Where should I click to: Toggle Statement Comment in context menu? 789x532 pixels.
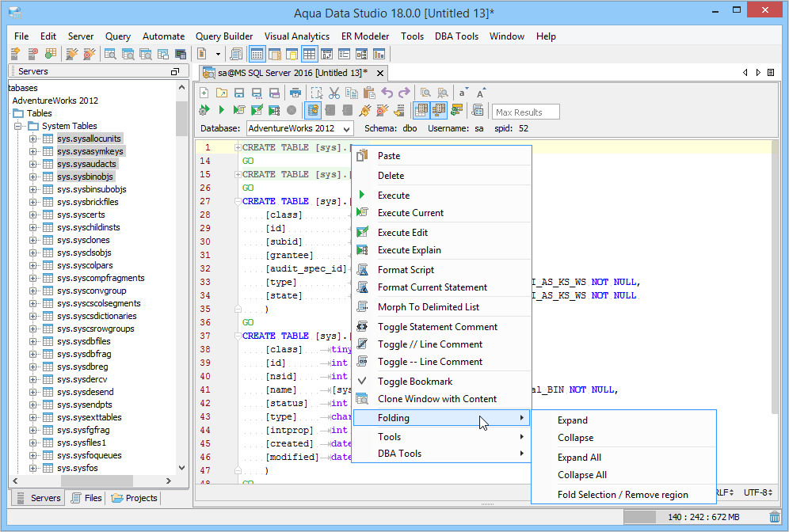(437, 327)
